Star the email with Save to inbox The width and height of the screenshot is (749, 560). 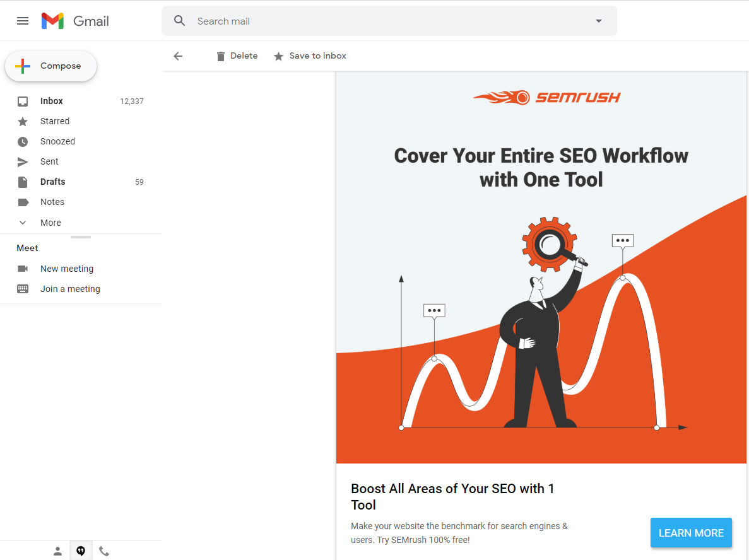309,55
